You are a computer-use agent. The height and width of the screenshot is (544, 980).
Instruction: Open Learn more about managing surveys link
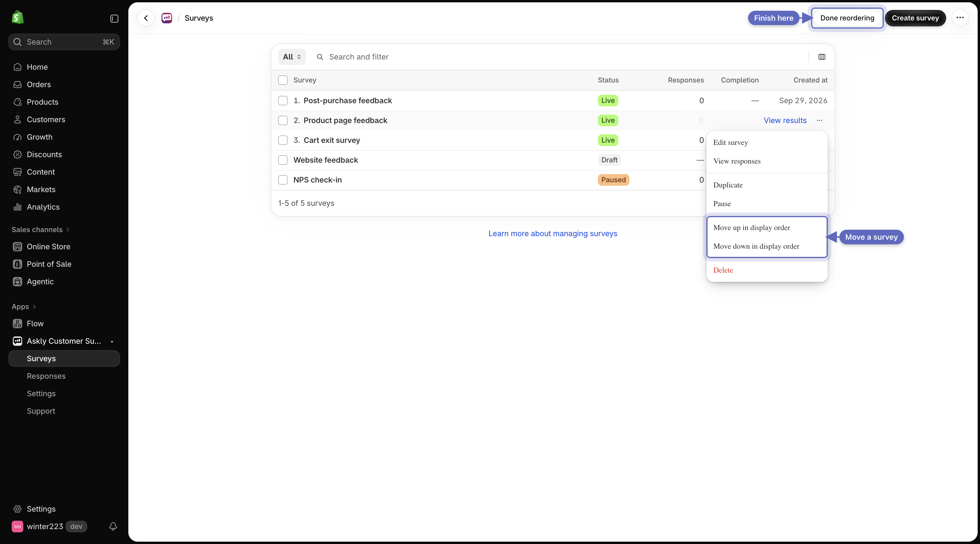(x=552, y=234)
